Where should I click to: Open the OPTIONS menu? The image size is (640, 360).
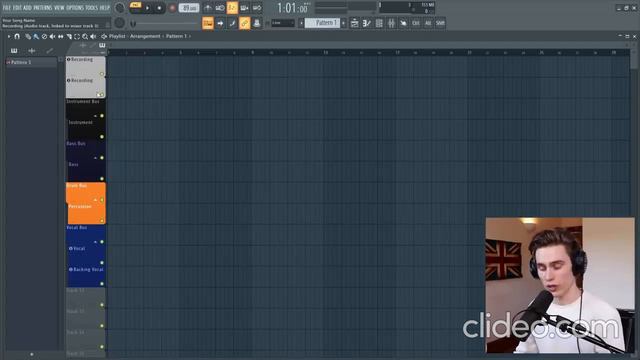(75, 8)
